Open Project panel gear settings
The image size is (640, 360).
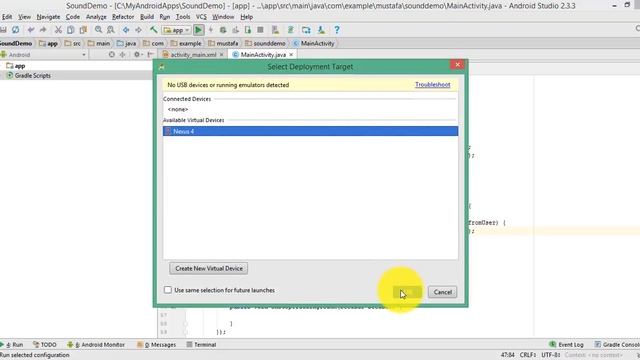(137, 54)
